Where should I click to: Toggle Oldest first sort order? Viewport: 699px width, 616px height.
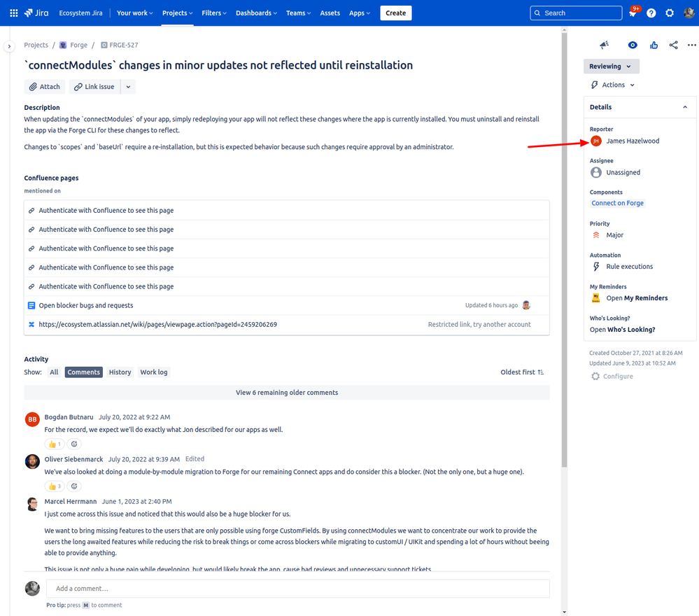(x=522, y=372)
